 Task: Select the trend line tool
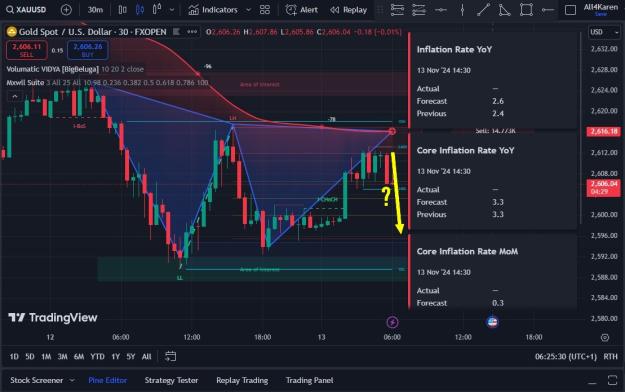483,10
